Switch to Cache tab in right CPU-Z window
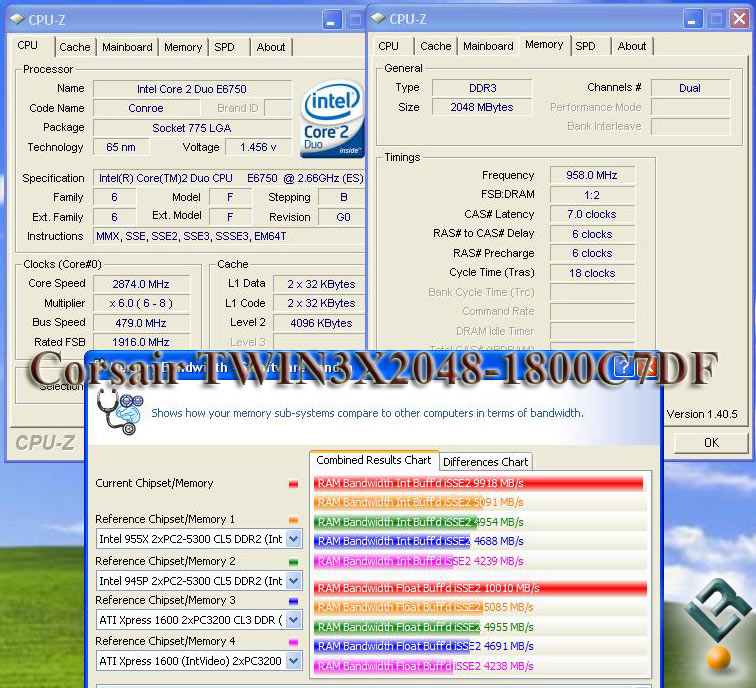 click(x=436, y=46)
